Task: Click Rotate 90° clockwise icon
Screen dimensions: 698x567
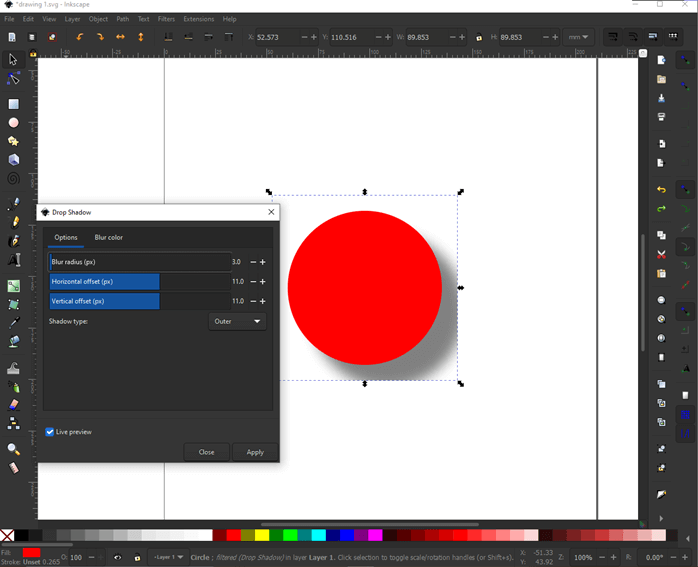Action: [100, 37]
